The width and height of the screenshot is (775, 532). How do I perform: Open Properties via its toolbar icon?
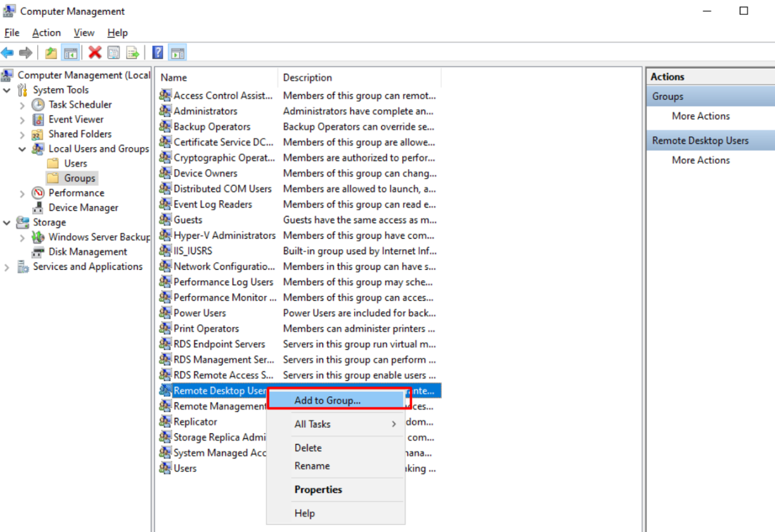tap(113, 52)
